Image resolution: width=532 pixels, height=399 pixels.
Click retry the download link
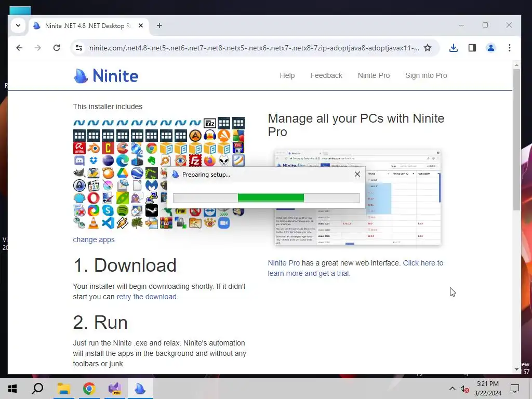point(147,297)
